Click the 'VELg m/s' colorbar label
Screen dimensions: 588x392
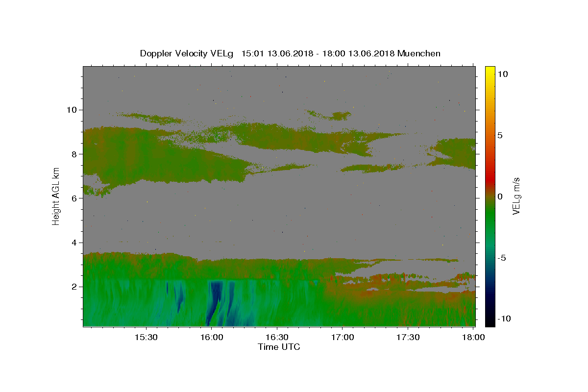pyautogui.click(x=516, y=196)
